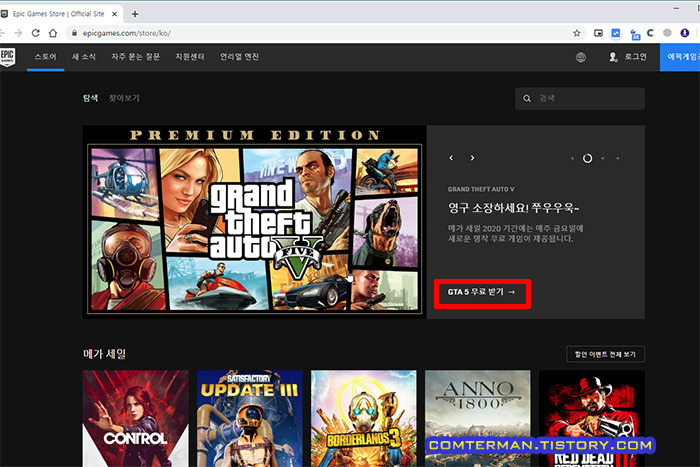This screenshot has height=467, width=700.
Task: Close the Epic Games Store tab
Action: pyautogui.click(x=114, y=14)
